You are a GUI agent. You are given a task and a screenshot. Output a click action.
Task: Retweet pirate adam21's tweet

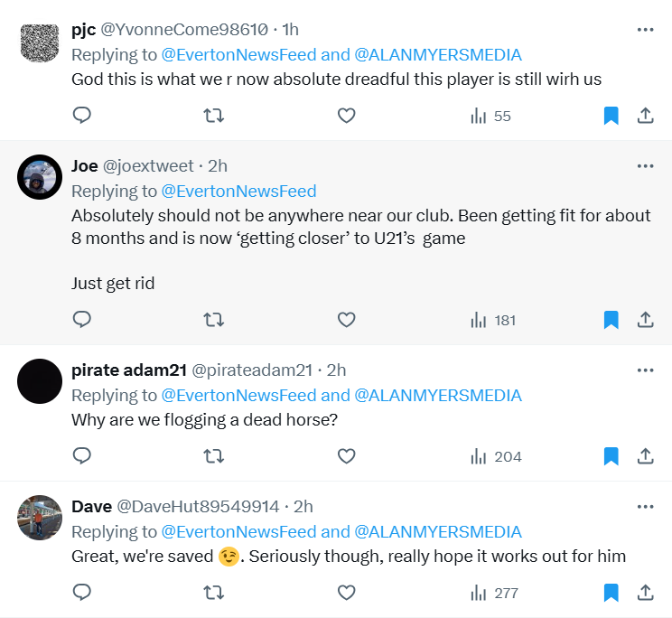214,456
